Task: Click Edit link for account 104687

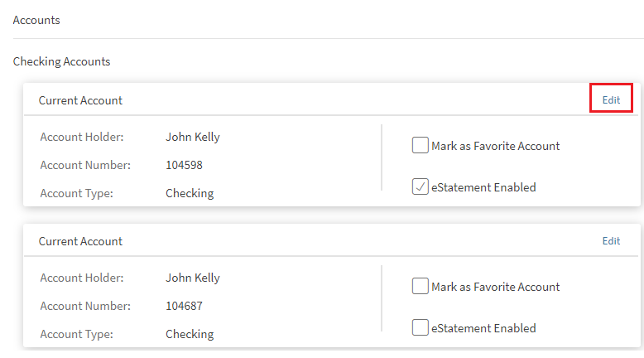Action: point(611,241)
